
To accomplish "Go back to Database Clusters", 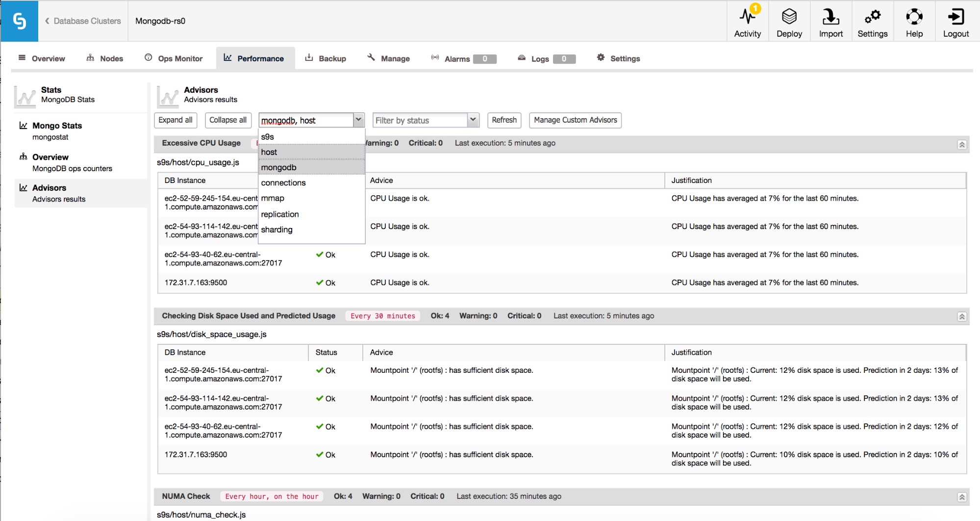I will [x=83, y=21].
